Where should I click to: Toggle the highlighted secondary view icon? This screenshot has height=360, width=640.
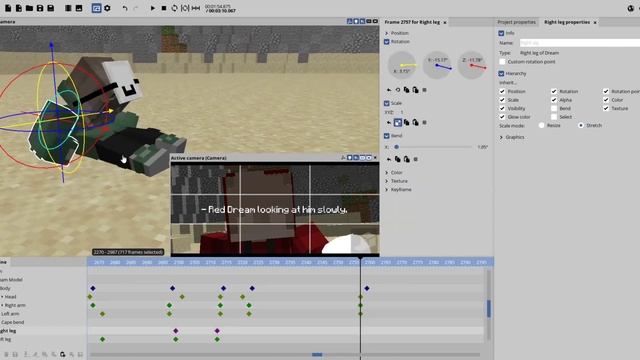96,8
